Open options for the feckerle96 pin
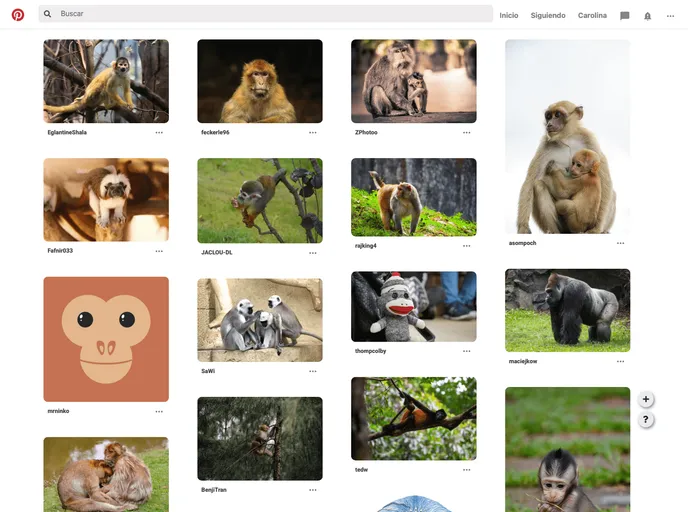 [312, 132]
